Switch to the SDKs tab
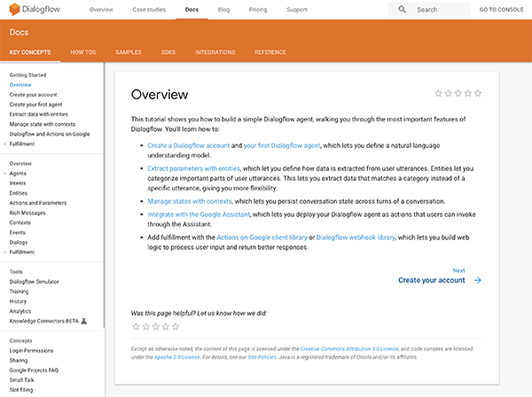This screenshot has width=532, height=397. tap(168, 52)
